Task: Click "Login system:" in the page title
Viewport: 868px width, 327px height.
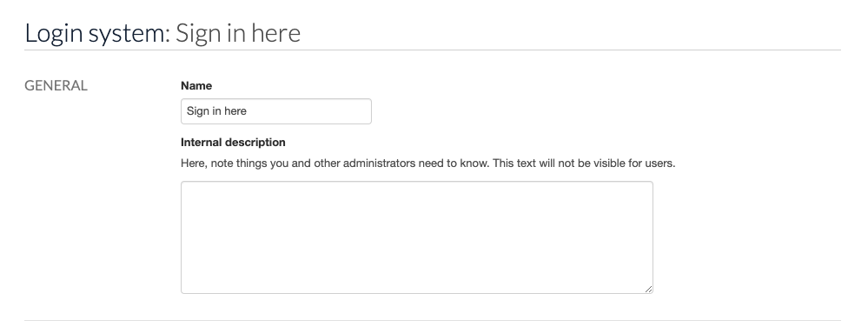Action: (97, 33)
